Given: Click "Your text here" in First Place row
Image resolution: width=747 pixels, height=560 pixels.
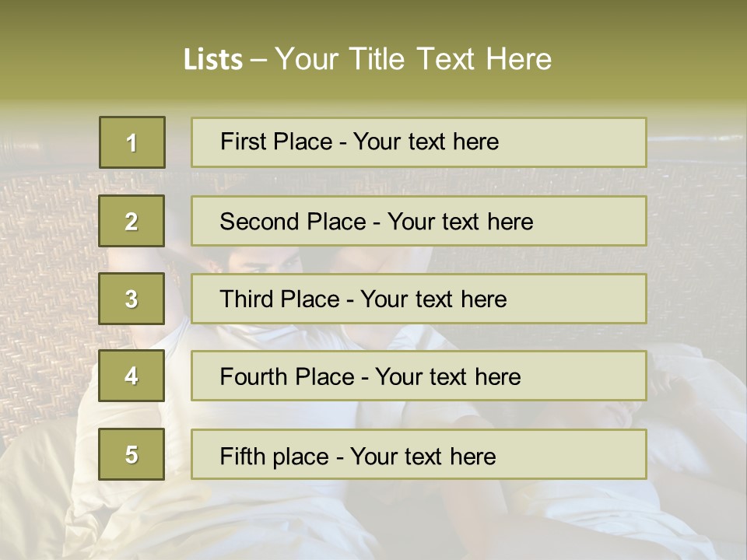Looking at the screenshot, I should point(426,142).
